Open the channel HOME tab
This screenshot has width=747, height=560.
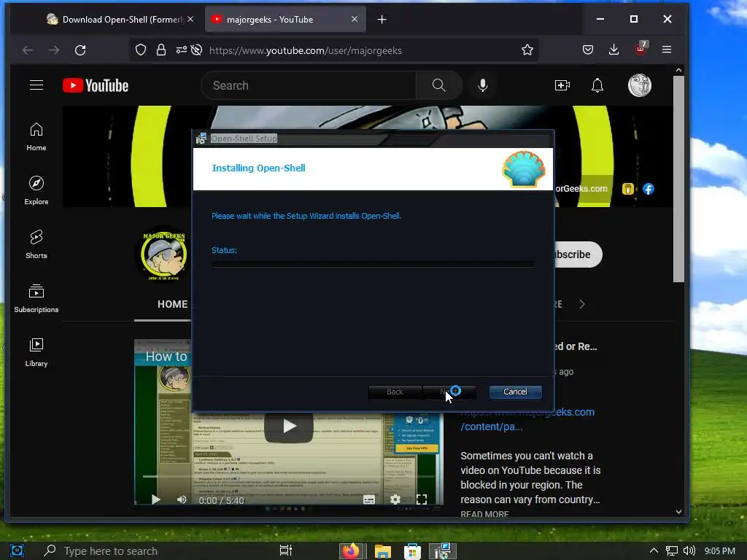click(x=172, y=304)
